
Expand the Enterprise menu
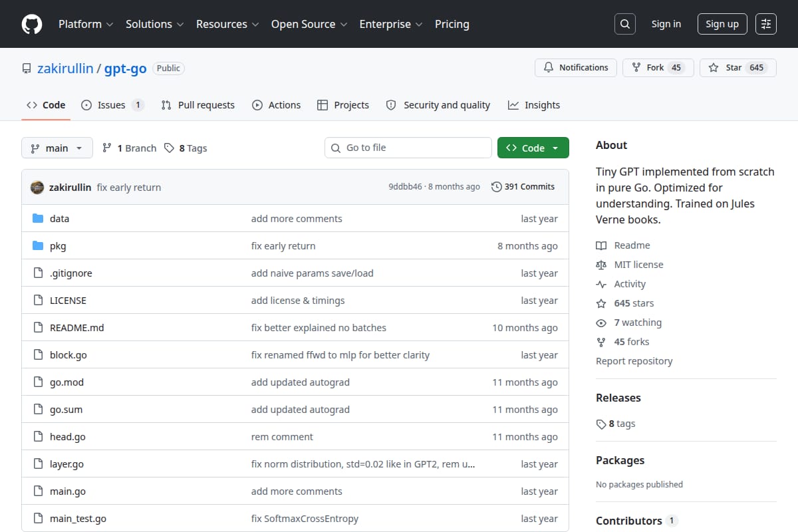[391, 24]
